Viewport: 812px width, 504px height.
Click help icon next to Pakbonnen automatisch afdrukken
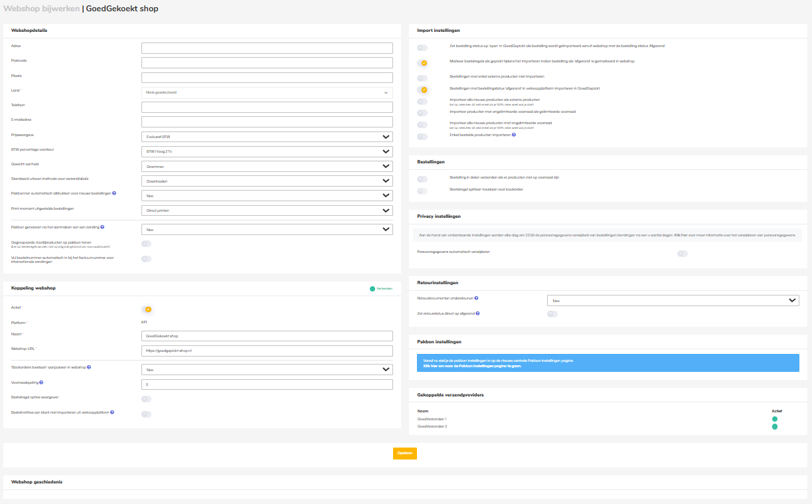(115, 193)
